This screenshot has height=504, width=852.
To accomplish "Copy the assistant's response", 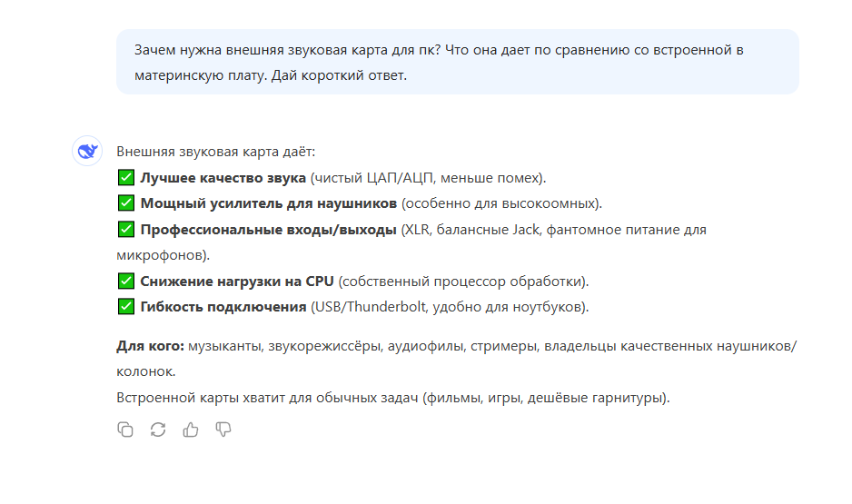I will coord(125,430).
